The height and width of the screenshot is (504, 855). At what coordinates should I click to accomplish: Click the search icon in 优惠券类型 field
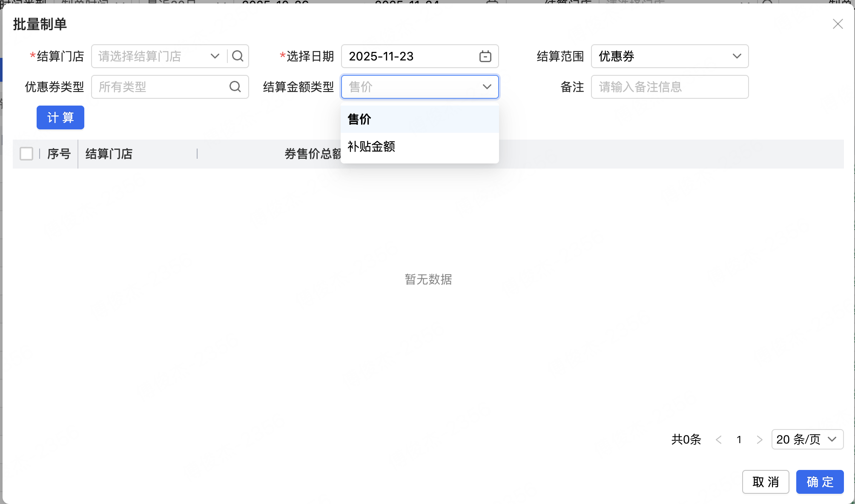pyautogui.click(x=235, y=87)
